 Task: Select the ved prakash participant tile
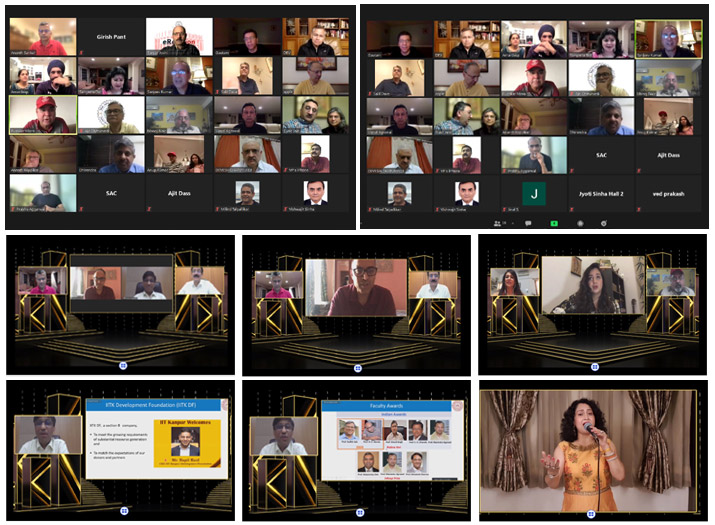tap(668, 192)
